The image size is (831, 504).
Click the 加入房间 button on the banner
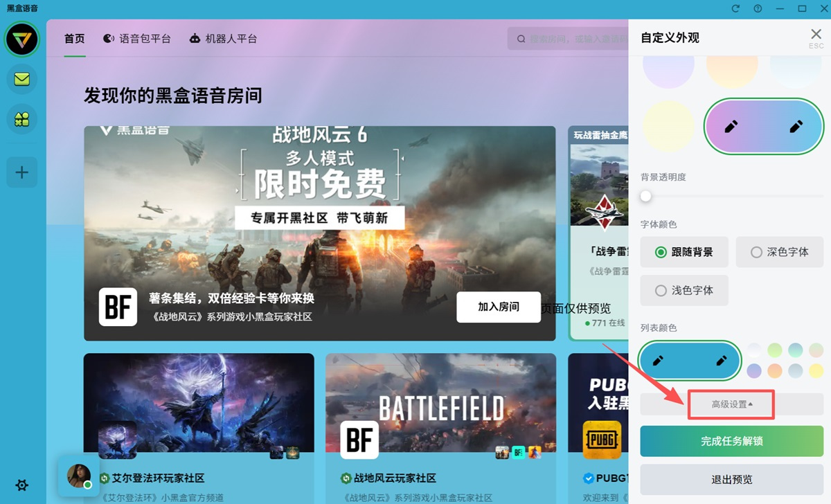click(x=499, y=307)
